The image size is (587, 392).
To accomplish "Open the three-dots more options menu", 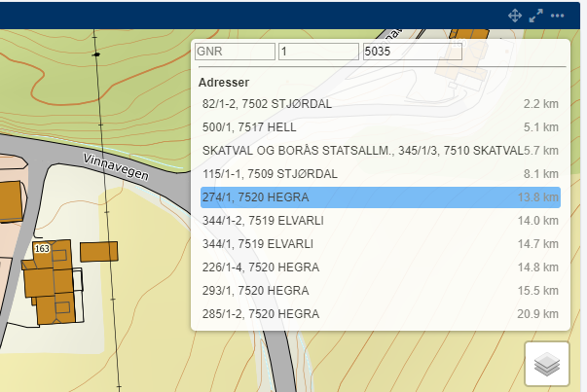I will coord(558,16).
